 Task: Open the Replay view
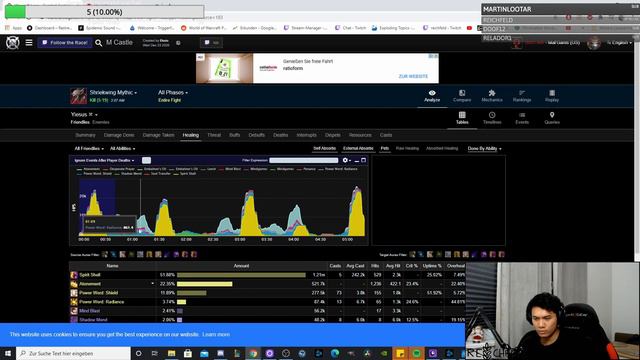(552, 96)
